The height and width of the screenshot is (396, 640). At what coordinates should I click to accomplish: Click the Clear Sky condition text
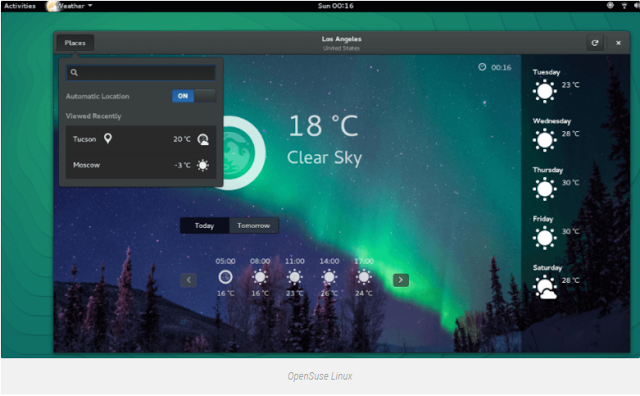(324, 158)
